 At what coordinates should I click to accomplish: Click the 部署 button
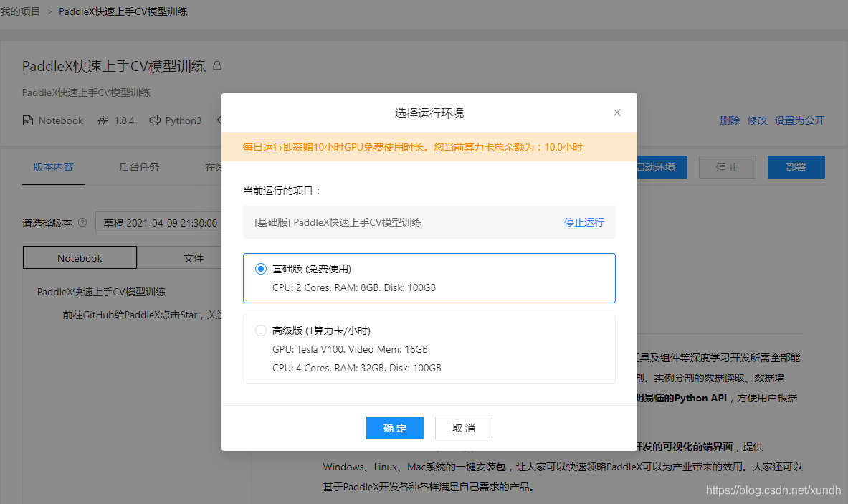[x=796, y=167]
